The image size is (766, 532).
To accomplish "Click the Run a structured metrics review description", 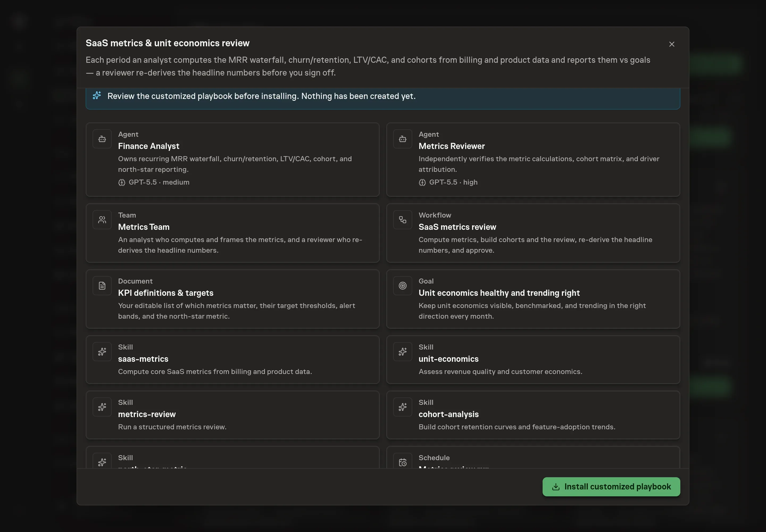I will click(172, 427).
